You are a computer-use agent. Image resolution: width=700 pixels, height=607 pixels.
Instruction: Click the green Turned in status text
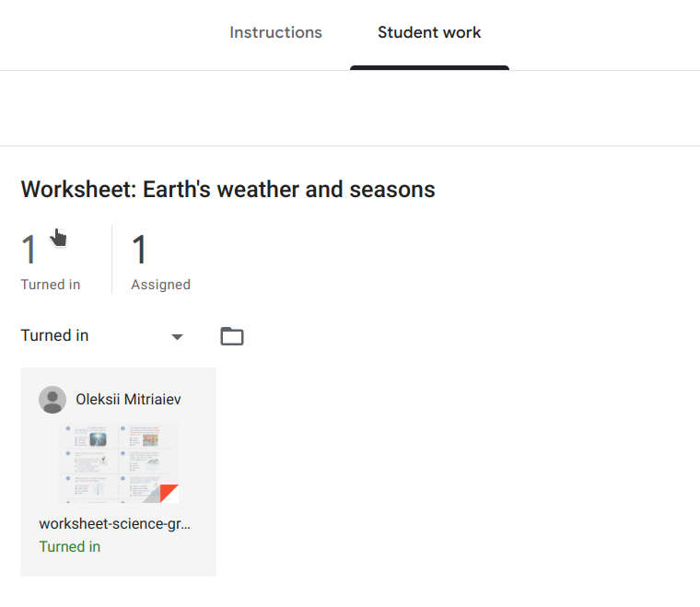(x=70, y=546)
